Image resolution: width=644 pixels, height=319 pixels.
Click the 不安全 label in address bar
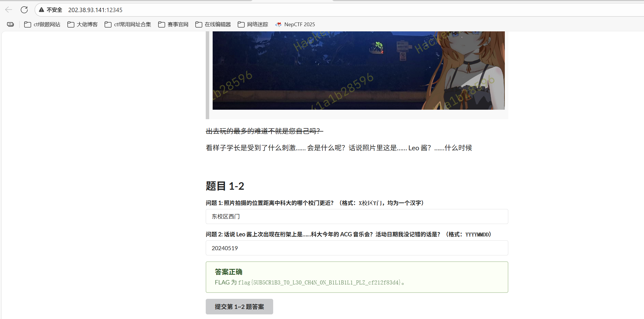click(54, 10)
